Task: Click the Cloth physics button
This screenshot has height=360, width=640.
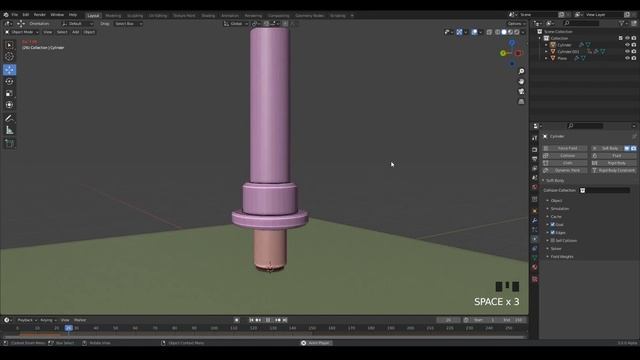Action: point(565,163)
